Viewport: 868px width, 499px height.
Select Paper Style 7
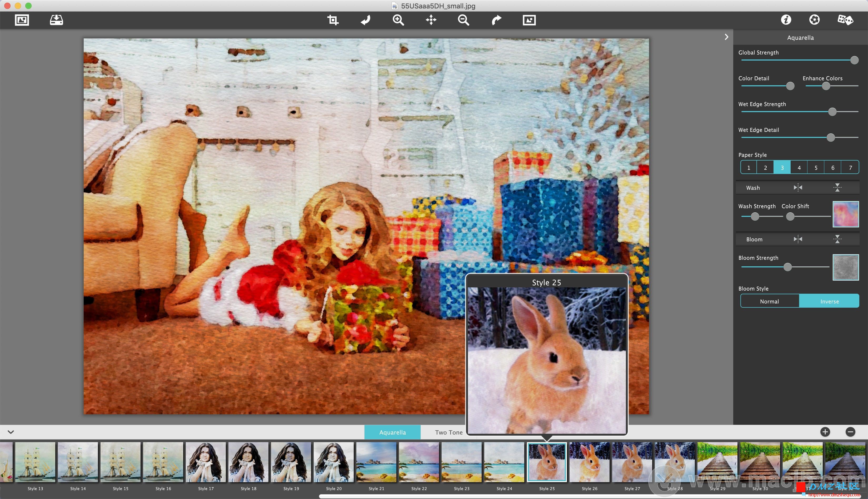[x=850, y=167]
